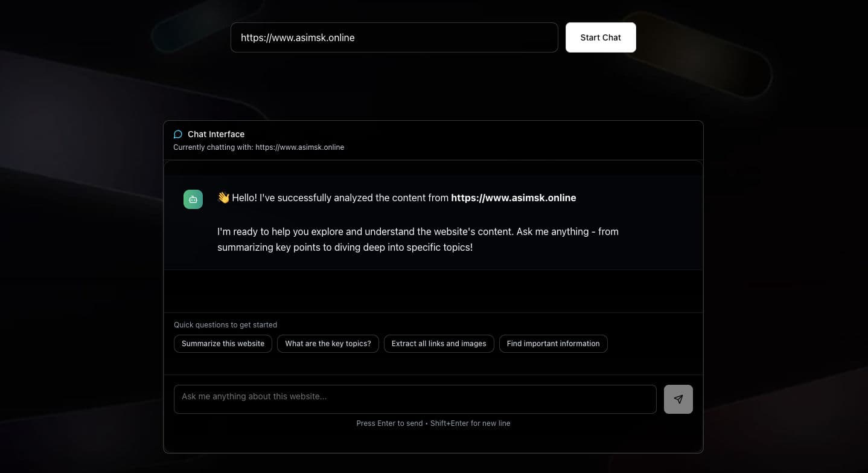The width and height of the screenshot is (868, 473).
Task: Click the Quick questions to get started label
Action: [225, 324]
